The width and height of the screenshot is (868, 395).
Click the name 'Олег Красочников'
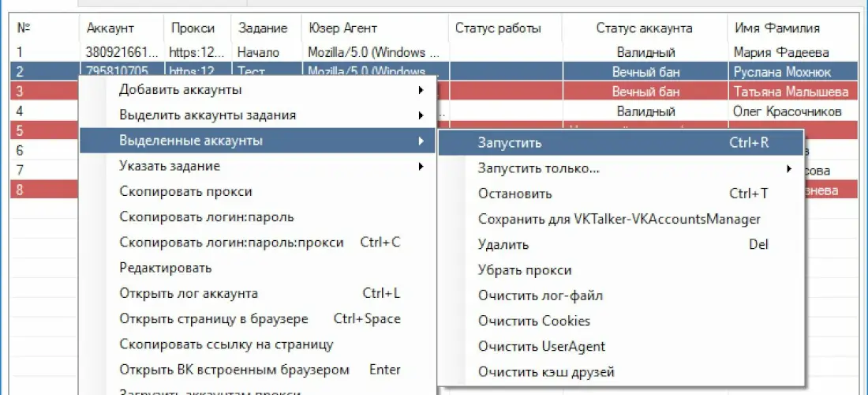tap(788, 111)
